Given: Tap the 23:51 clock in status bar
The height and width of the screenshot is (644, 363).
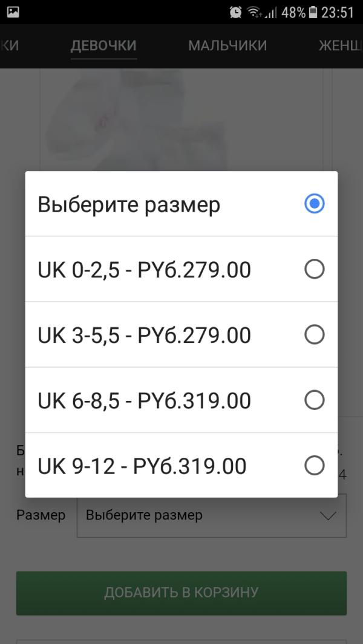Looking at the screenshot, I should point(338,12).
